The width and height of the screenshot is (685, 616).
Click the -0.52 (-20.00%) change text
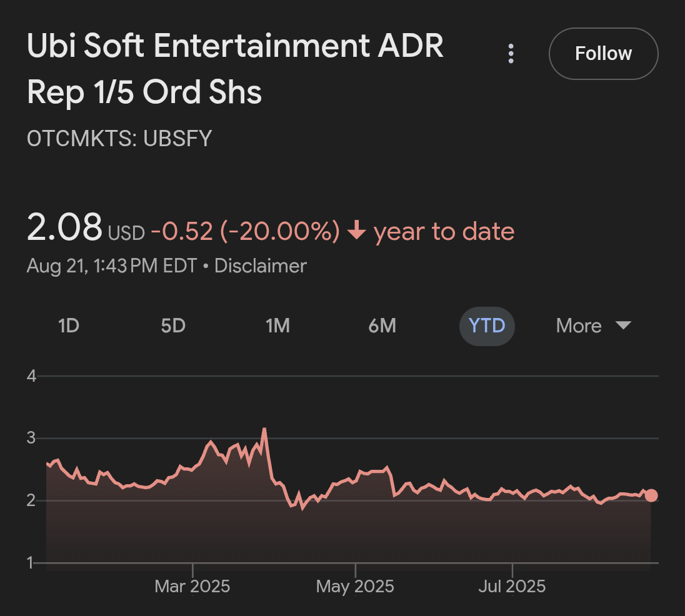point(245,232)
